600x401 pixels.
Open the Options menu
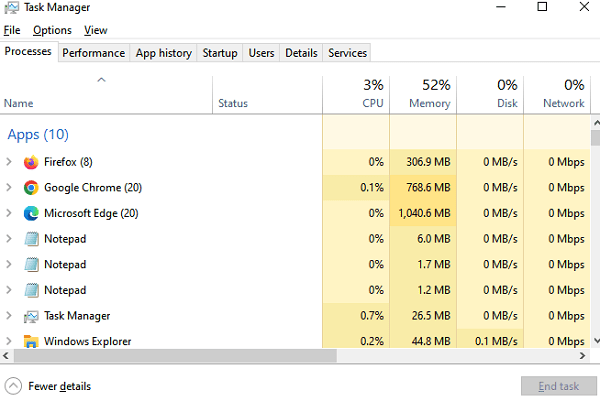(52, 31)
